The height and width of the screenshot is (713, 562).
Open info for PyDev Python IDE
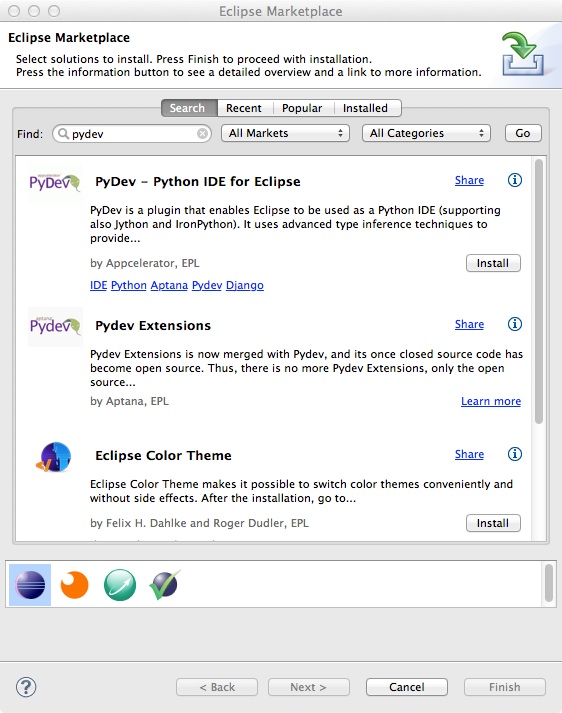click(514, 180)
